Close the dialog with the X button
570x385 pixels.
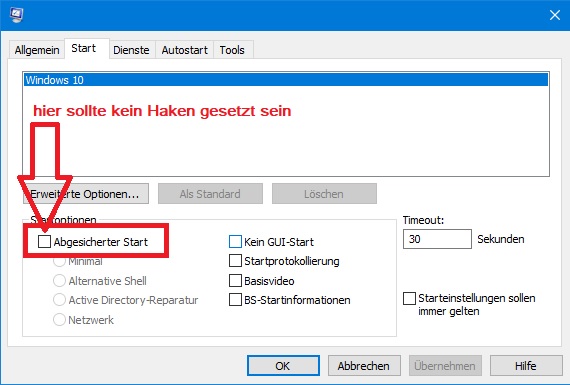[x=555, y=15]
